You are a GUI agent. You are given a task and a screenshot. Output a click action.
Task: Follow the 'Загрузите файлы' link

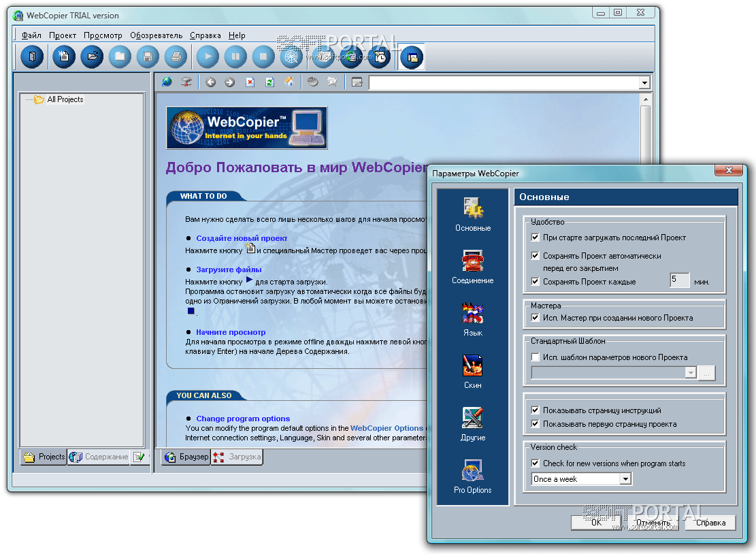click(229, 270)
